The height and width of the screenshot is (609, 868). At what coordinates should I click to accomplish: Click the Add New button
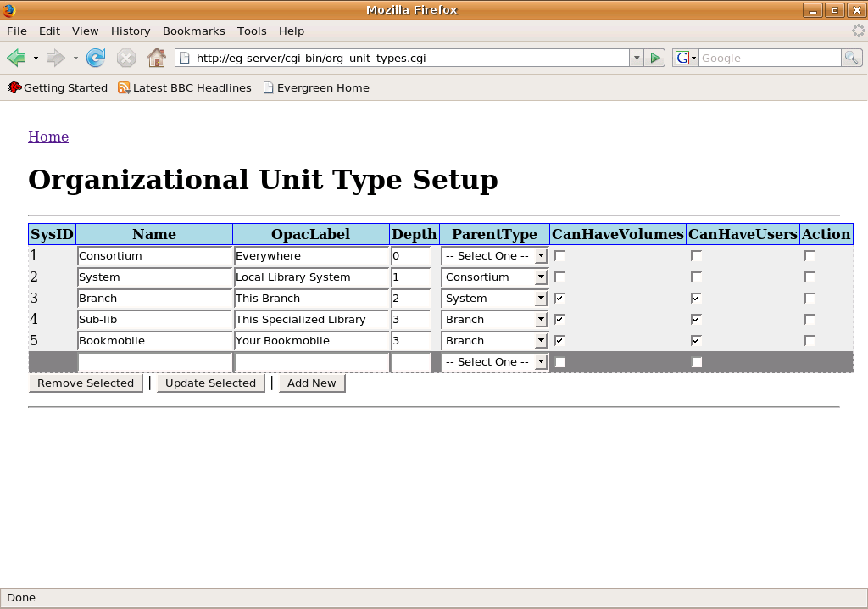311,383
